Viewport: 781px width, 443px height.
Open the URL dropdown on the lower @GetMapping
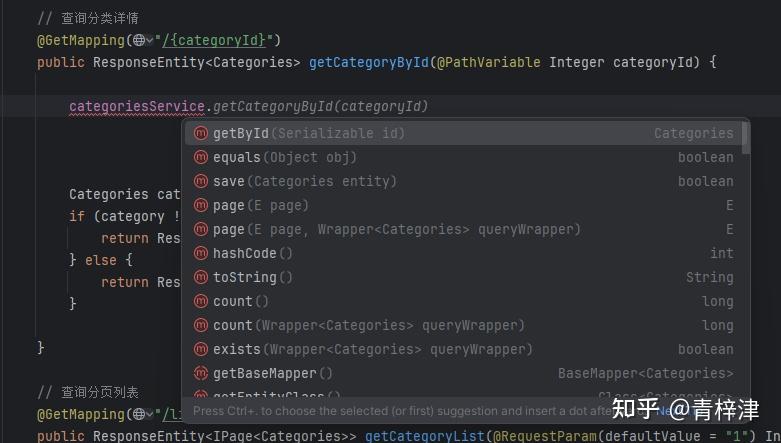pos(148,414)
